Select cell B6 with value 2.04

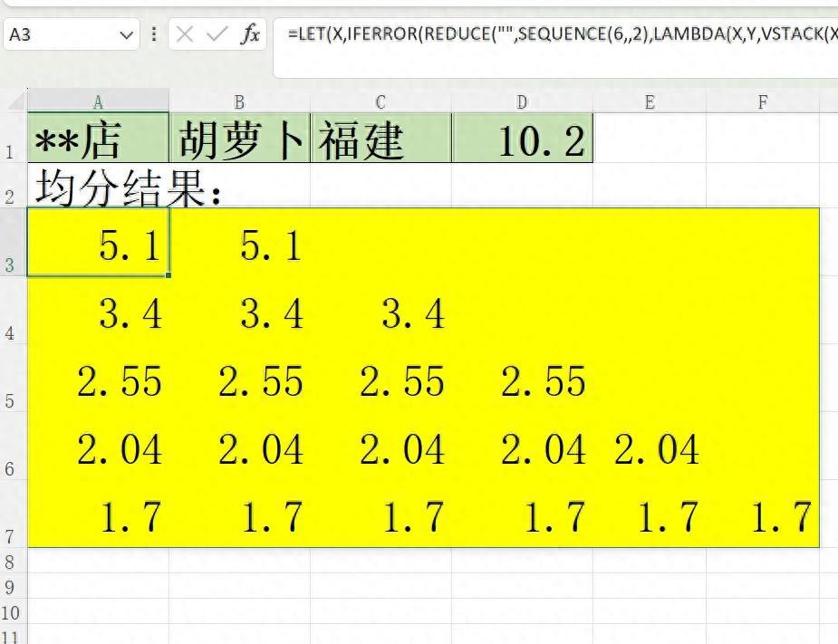(239, 446)
